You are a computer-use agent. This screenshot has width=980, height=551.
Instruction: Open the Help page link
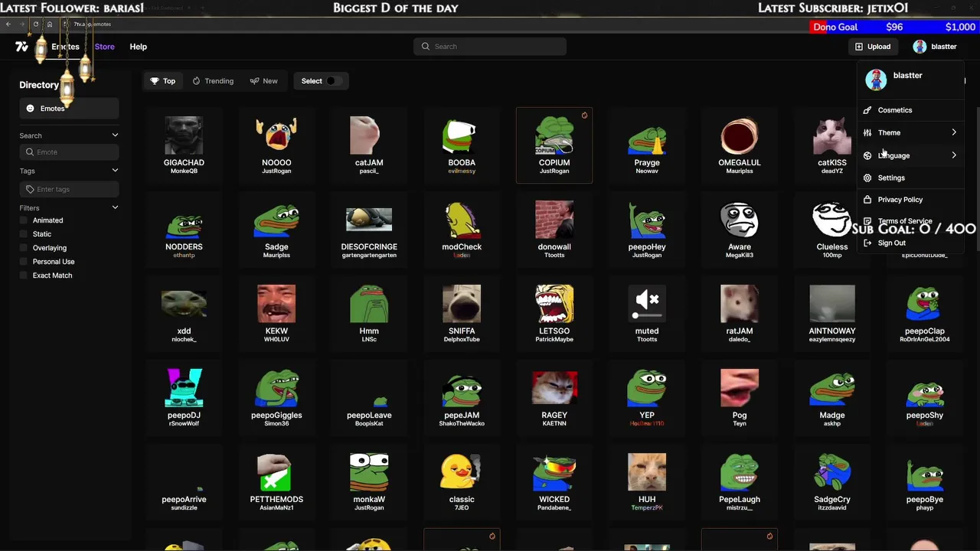pyautogui.click(x=139, y=47)
